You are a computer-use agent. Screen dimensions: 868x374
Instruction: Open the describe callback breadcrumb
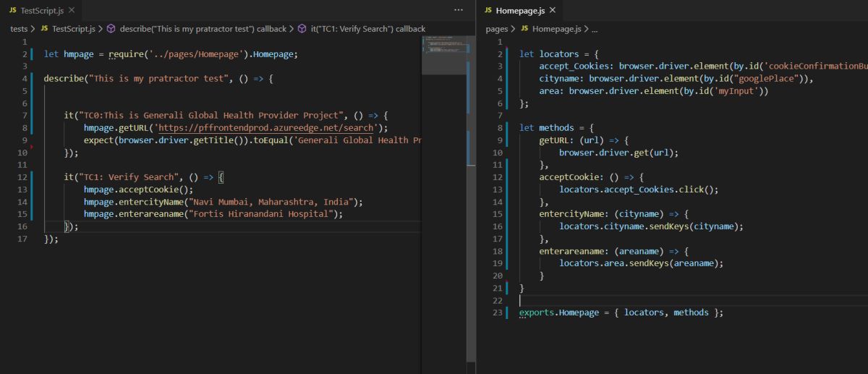203,29
